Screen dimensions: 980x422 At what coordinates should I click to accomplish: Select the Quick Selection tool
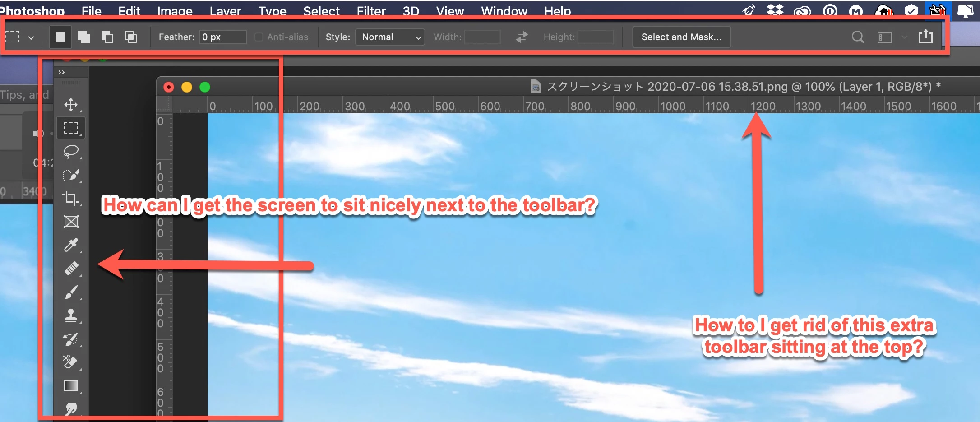coord(71,175)
